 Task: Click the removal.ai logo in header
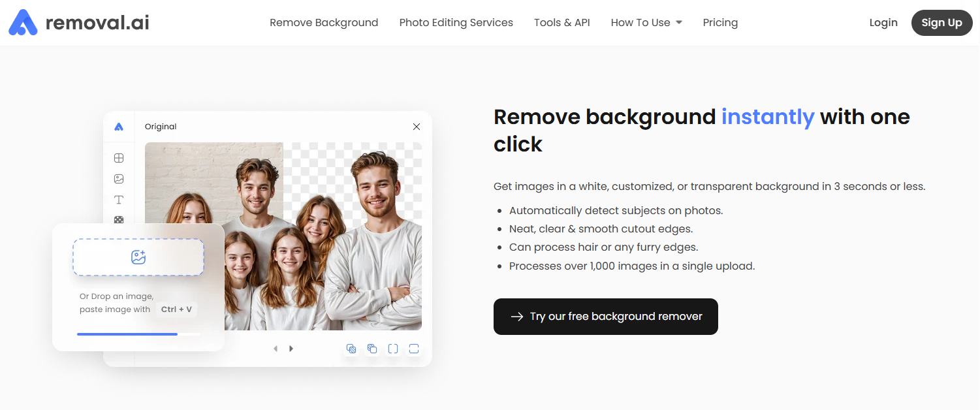coord(78,23)
